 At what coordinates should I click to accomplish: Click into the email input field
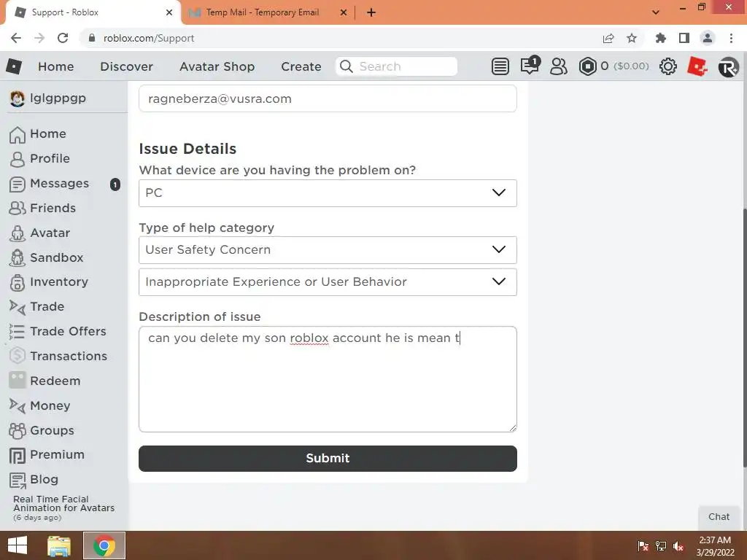(328, 98)
